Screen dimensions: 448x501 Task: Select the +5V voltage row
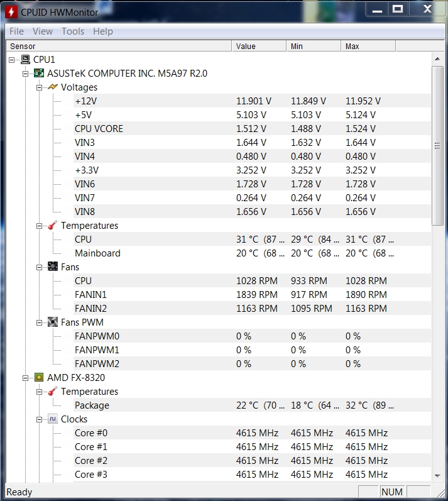[252, 114]
